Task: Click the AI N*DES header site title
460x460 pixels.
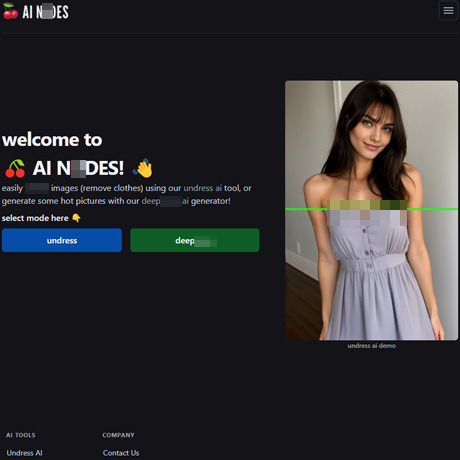Action: 46,12
